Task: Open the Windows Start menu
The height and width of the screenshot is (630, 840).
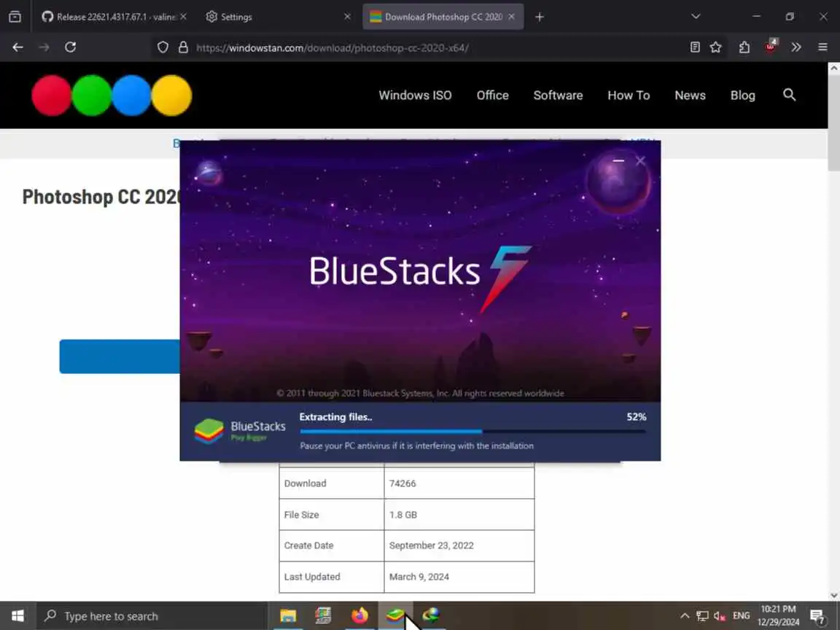Action: coord(17,616)
